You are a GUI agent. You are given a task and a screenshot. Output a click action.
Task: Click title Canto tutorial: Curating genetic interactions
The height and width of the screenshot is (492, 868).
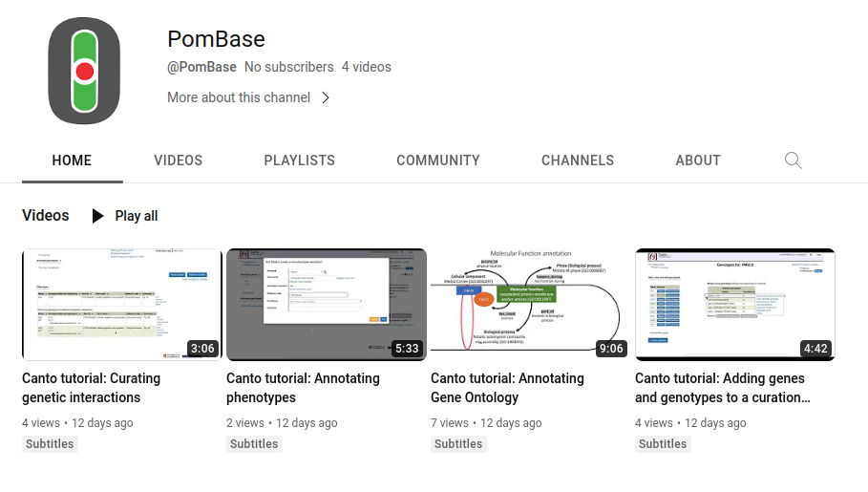(x=92, y=388)
